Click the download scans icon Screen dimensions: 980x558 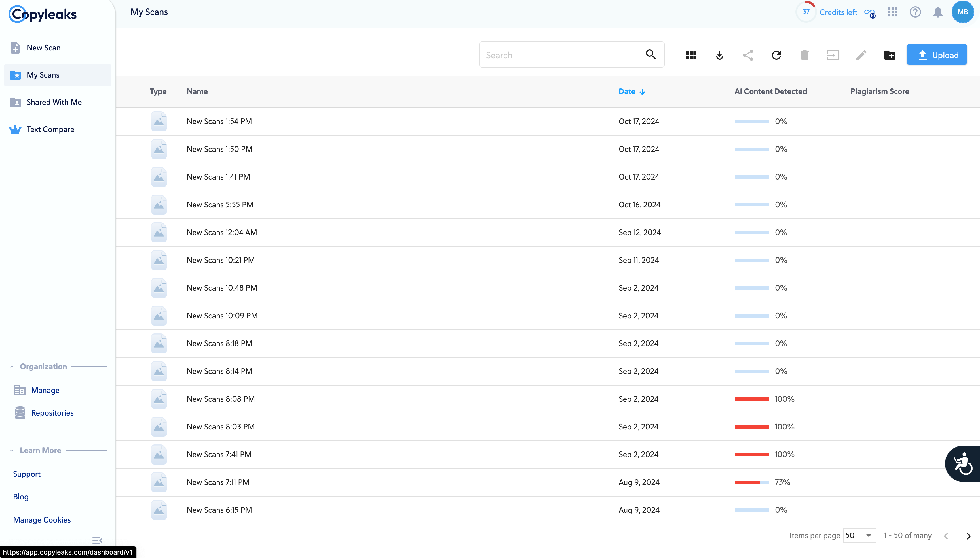[x=720, y=55]
